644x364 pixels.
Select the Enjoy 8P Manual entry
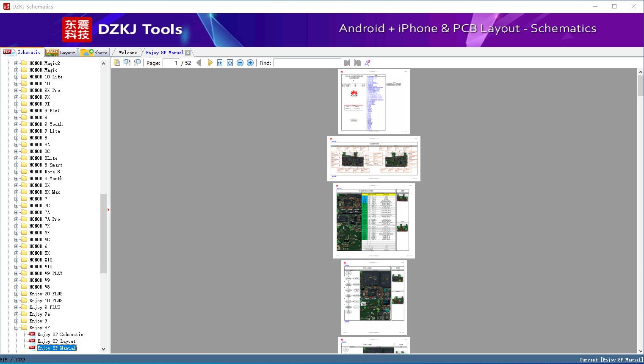point(56,348)
